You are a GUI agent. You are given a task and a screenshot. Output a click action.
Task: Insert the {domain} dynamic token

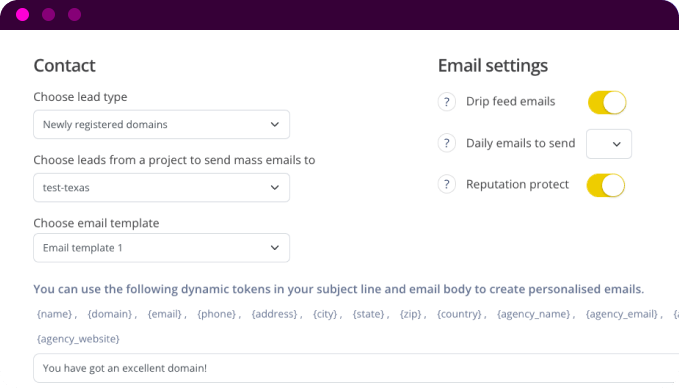tap(110, 314)
